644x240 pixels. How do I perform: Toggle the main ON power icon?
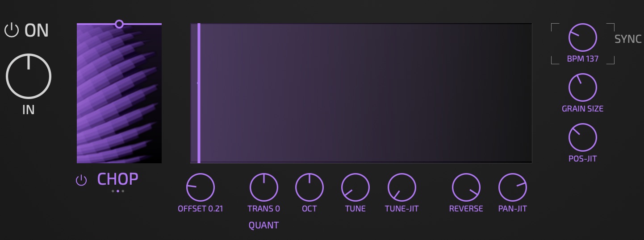point(12,30)
